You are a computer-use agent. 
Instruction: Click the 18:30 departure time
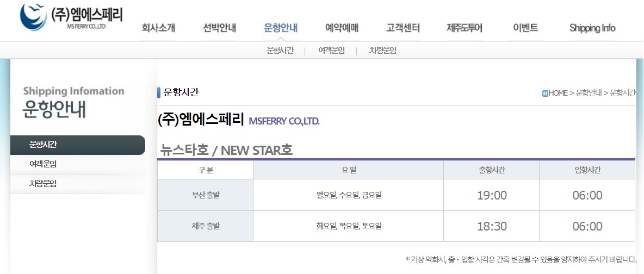(492, 226)
